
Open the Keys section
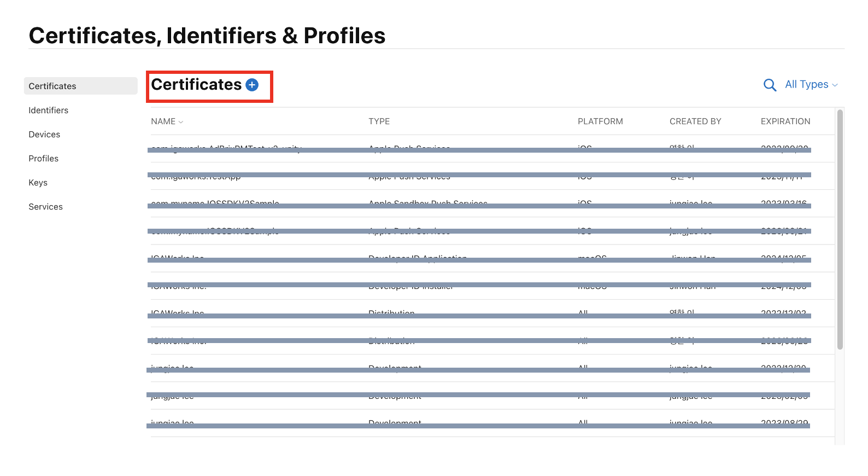pyautogui.click(x=38, y=182)
